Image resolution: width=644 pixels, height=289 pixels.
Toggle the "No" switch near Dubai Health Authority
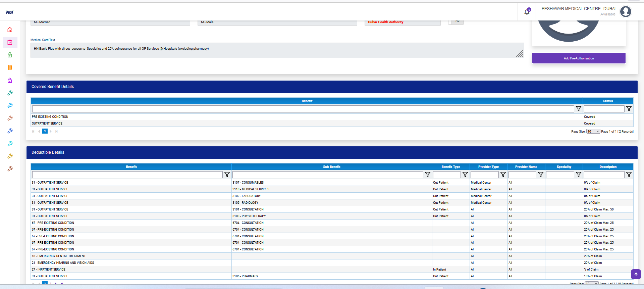click(x=456, y=22)
